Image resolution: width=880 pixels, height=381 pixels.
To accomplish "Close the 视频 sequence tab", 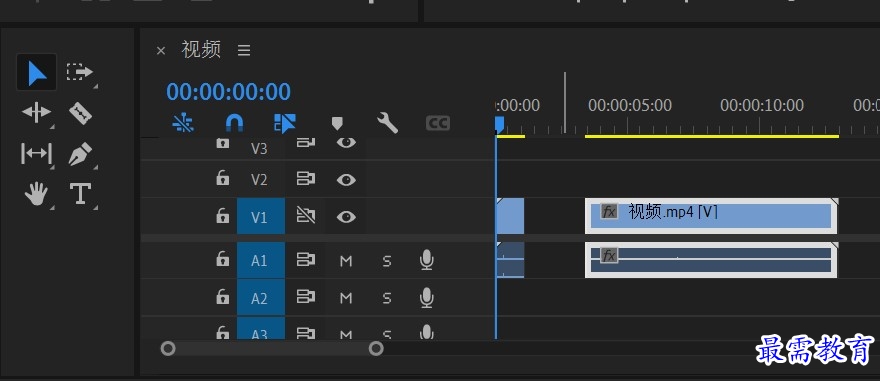I will [161, 51].
